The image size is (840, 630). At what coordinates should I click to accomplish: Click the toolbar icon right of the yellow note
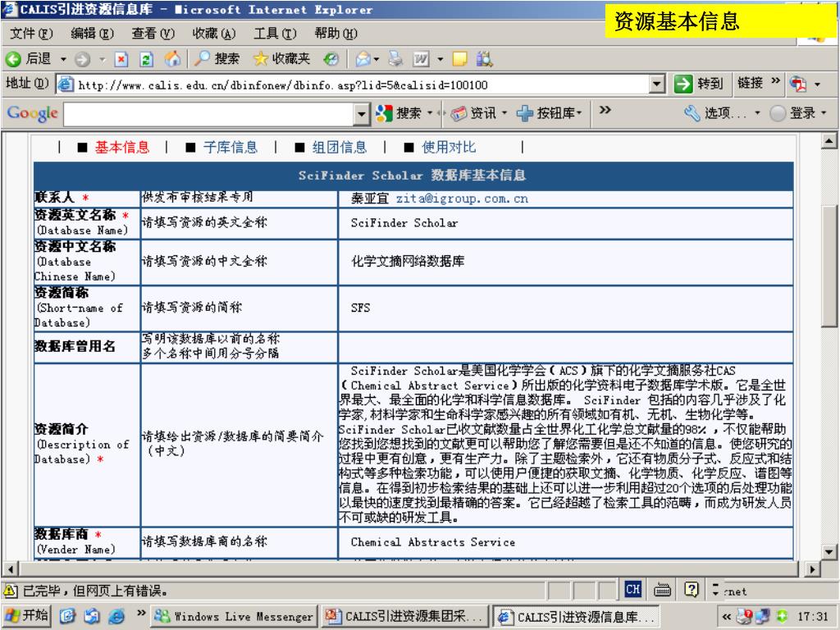[484, 59]
